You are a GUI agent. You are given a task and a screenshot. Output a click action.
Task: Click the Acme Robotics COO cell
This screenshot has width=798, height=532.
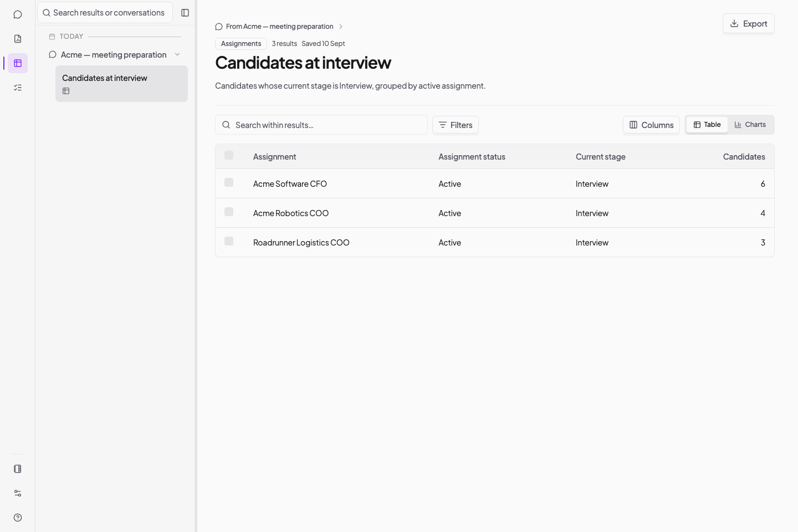(291, 213)
